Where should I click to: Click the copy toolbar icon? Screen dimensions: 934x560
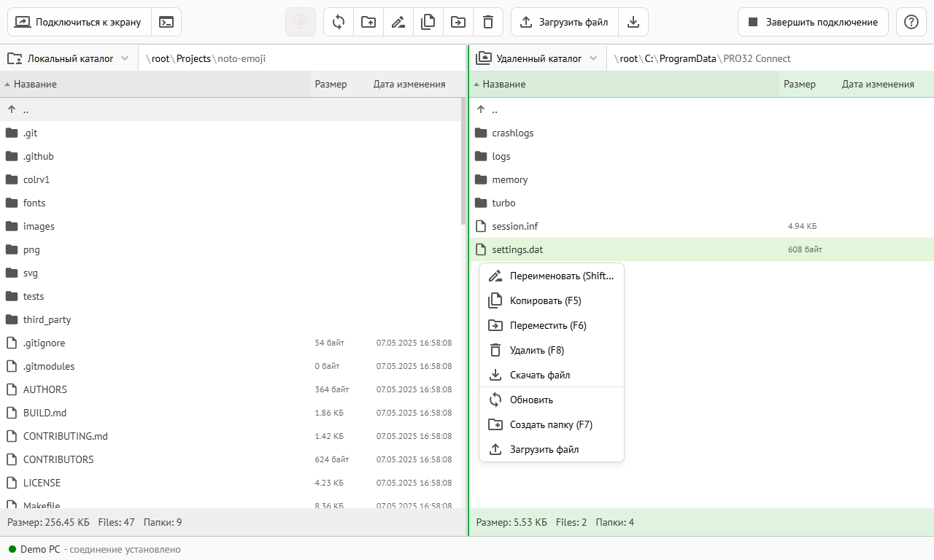tap(428, 22)
